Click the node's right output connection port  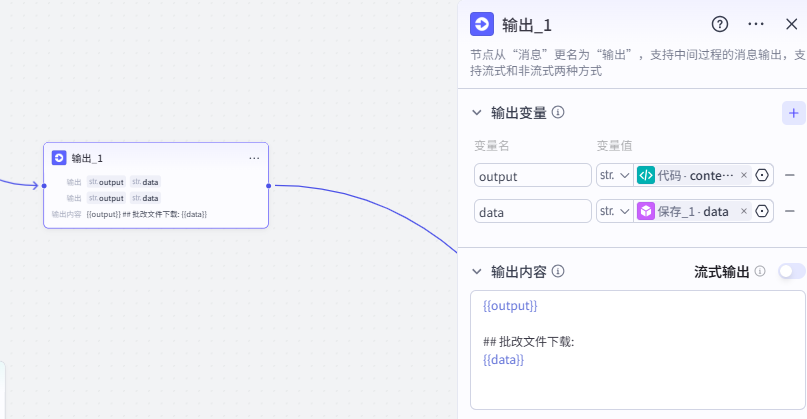269,186
